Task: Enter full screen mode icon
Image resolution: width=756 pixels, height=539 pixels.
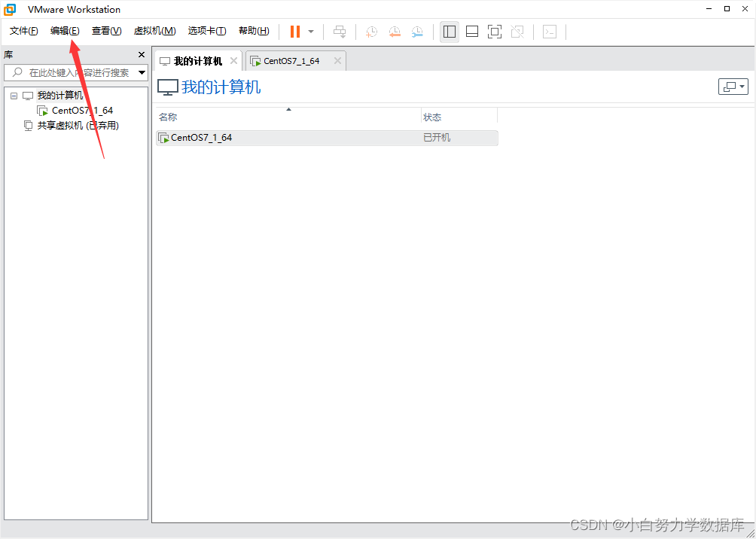Action: [495, 32]
